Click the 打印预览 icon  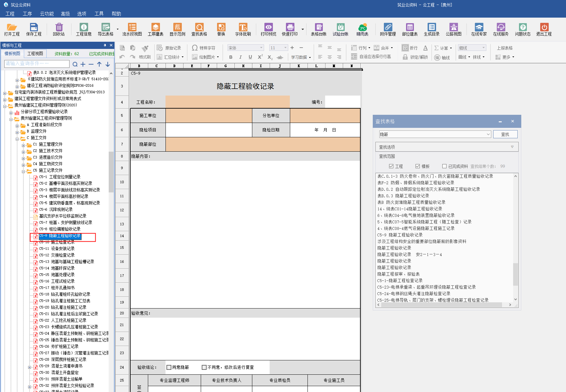(x=268, y=29)
